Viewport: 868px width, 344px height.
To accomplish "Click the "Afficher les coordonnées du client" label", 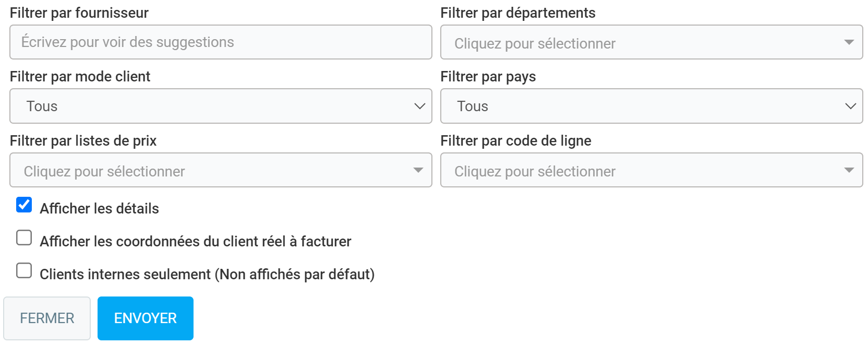I will (195, 242).
